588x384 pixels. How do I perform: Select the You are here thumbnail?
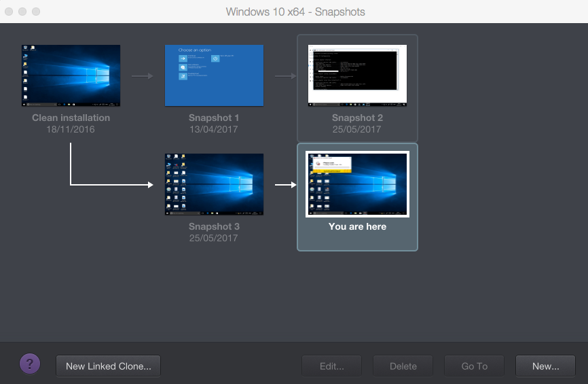(x=357, y=184)
